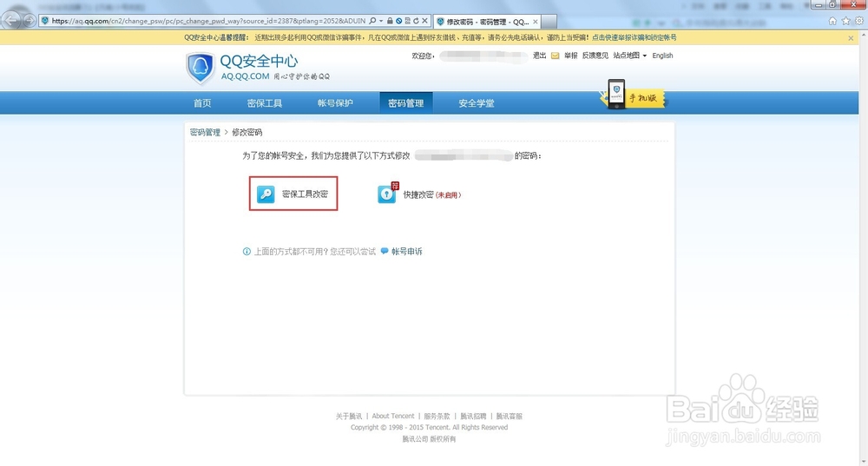
Task: Click the browser forward arrow
Action: (x=30, y=21)
